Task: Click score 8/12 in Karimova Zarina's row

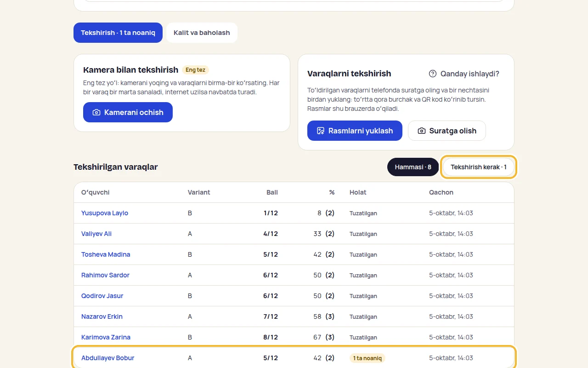Action: click(x=271, y=337)
